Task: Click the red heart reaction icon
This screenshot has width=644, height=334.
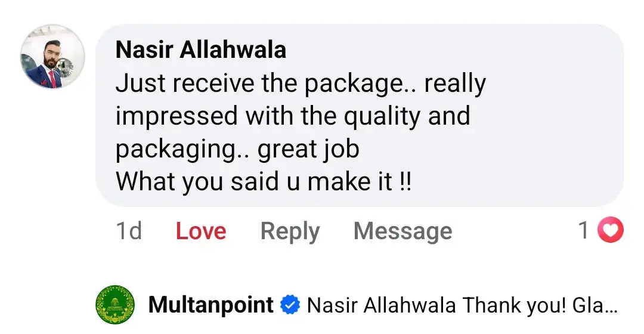Action: click(611, 230)
